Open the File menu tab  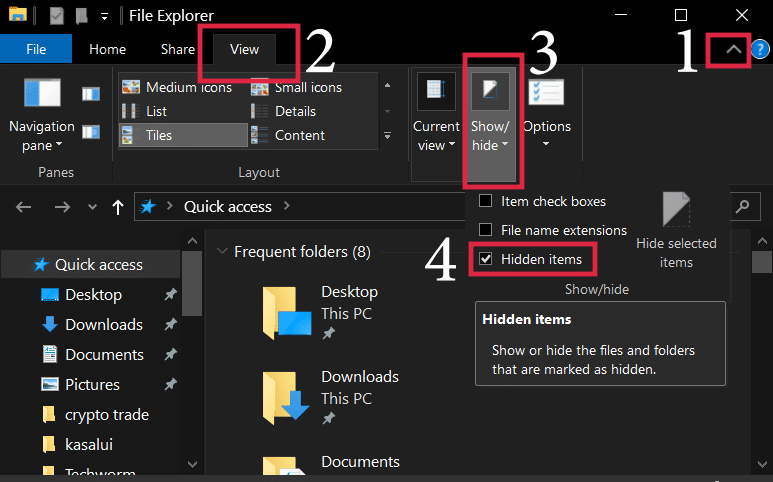(36, 49)
